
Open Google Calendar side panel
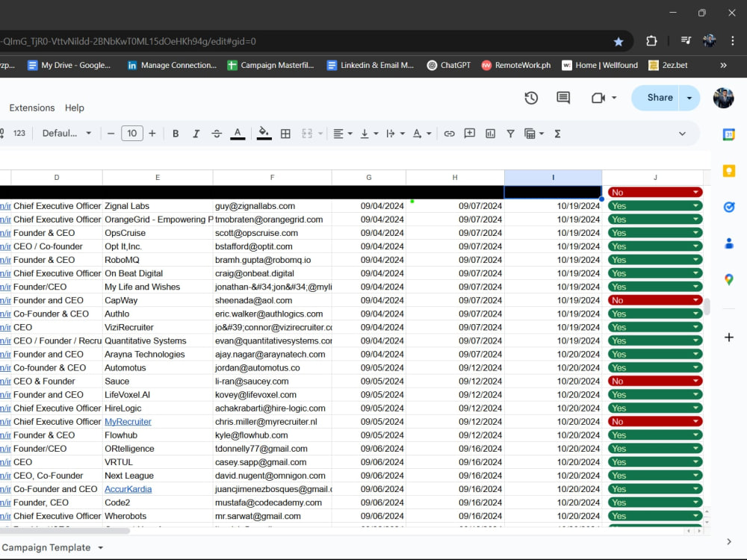(729, 134)
